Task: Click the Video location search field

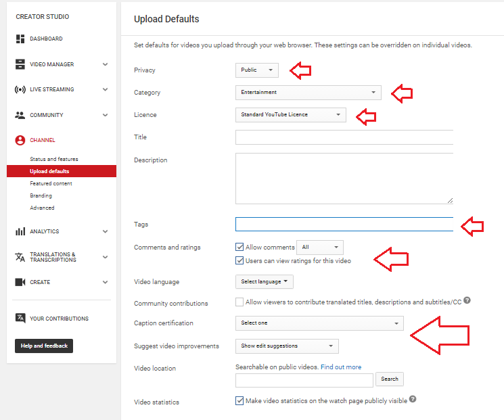Action: [304, 381]
